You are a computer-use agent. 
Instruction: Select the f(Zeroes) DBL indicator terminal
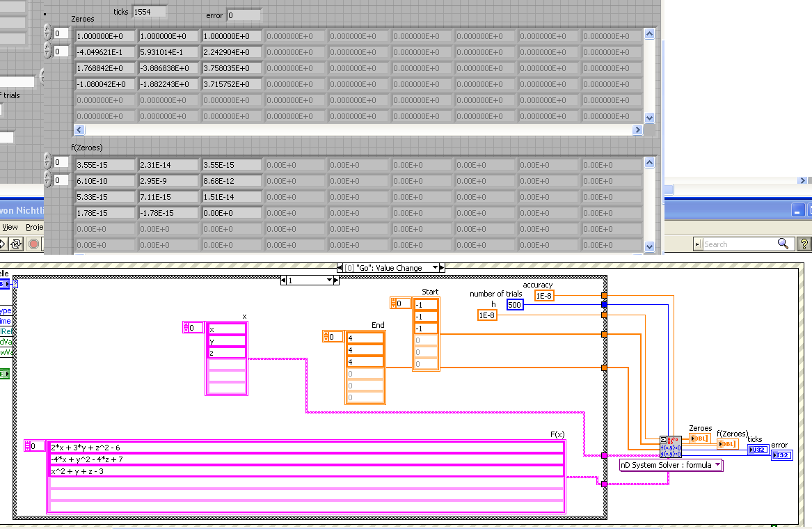pyautogui.click(x=728, y=444)
